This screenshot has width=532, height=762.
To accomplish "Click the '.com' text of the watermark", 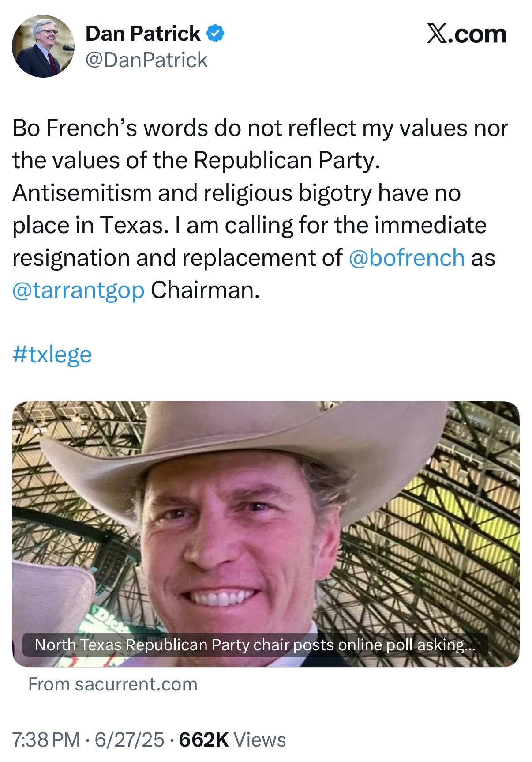I will [x=477, y=34].
